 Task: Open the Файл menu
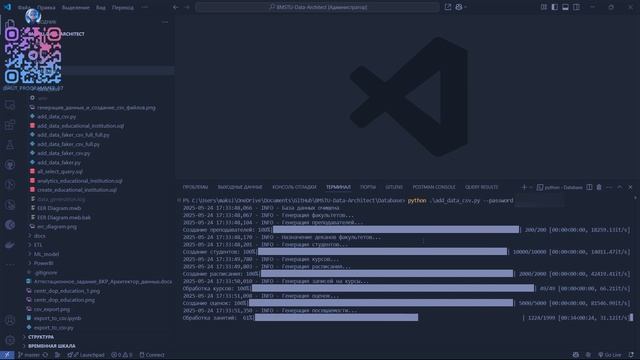click(x=24, y=7)
